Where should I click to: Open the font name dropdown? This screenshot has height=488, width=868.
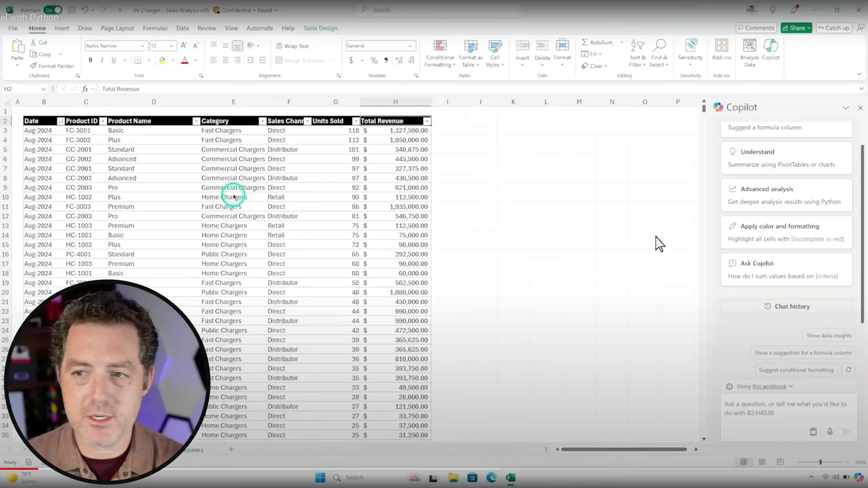click(143, 46)
